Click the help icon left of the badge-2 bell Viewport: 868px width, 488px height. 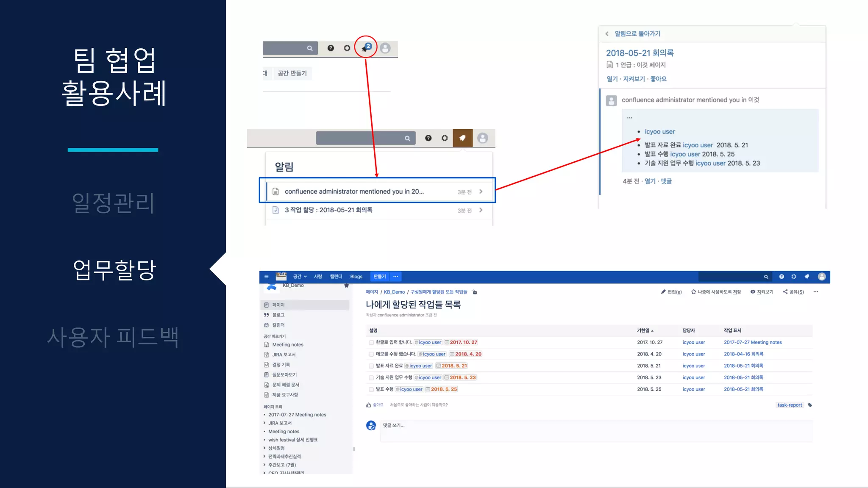pyautogui.click(x=331, y=48)
